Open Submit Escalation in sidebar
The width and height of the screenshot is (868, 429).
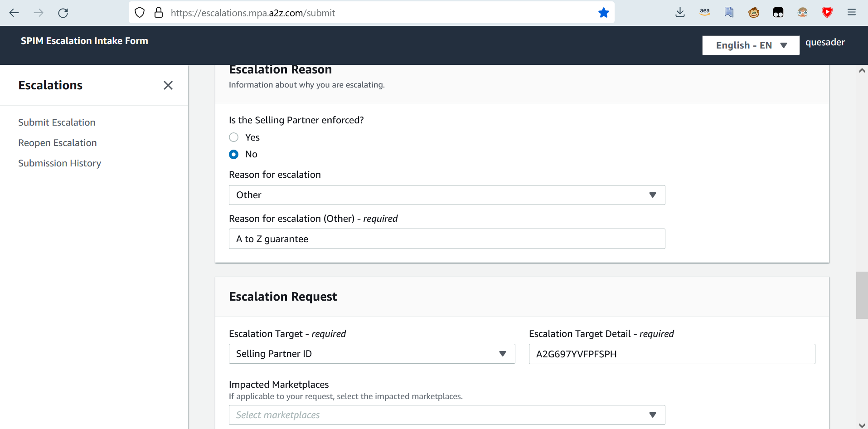pyautogui.click(x=57, y=122)
